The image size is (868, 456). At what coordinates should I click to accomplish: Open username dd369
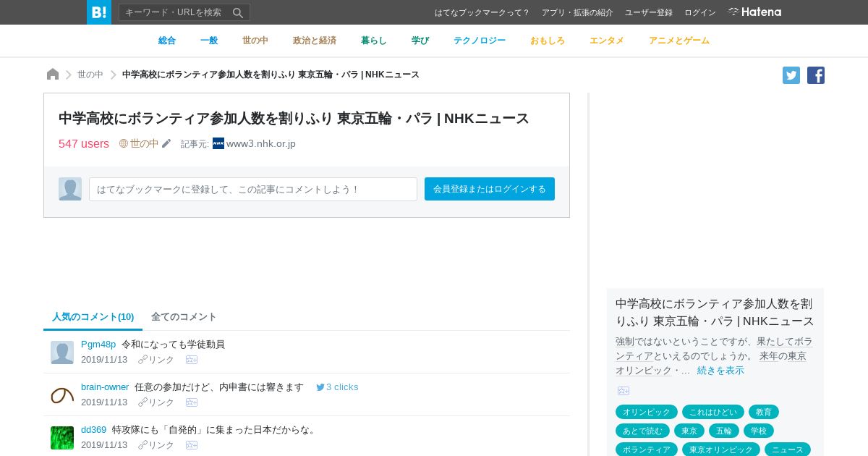(x=93, y=429)
